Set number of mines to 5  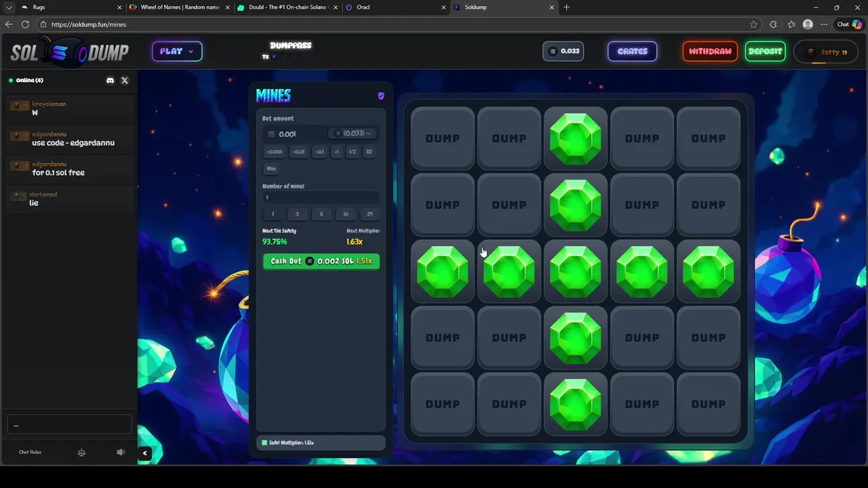tap(321, 214)
